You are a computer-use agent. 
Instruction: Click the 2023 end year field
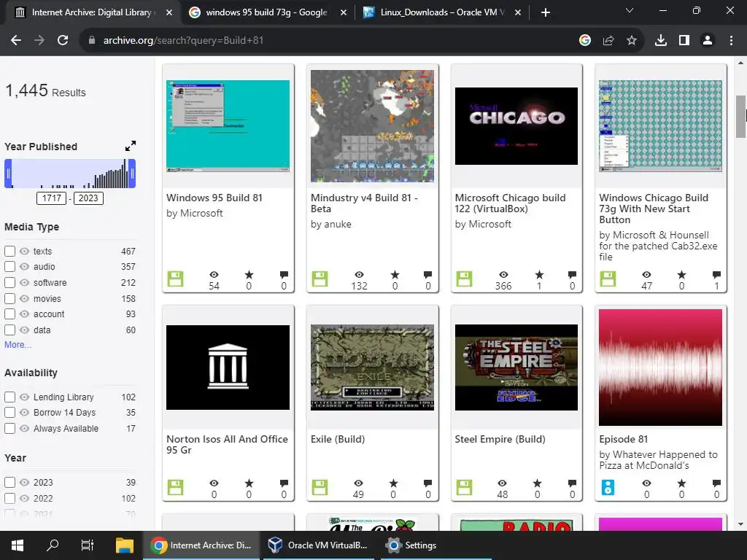point(88,198)
